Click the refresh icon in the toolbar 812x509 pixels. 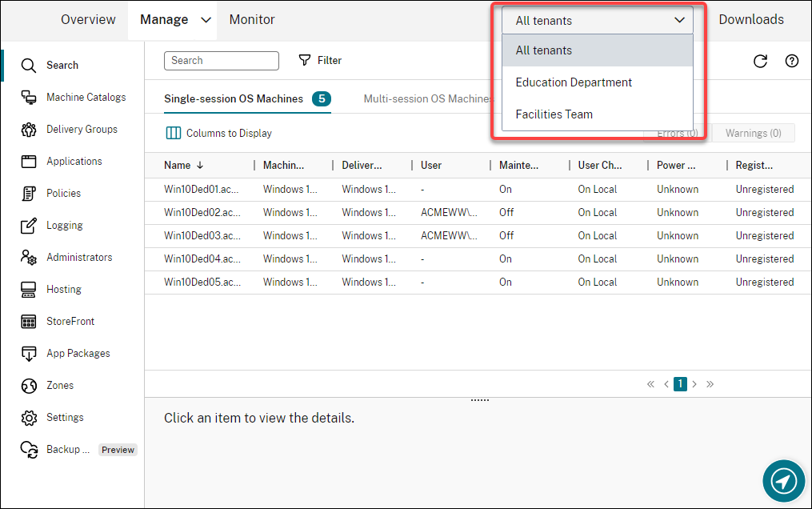tap(761, 61)
